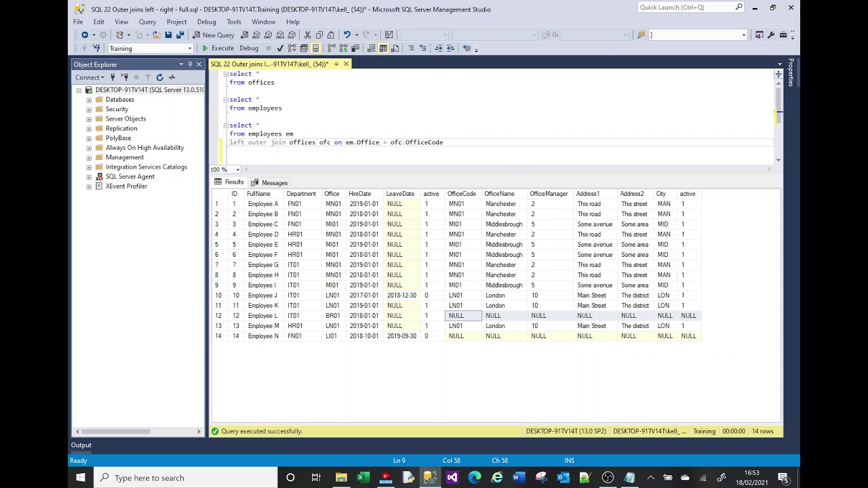Click the Open File folder icon
Viewport: 868px width, 488px height.
click(156, 35)
